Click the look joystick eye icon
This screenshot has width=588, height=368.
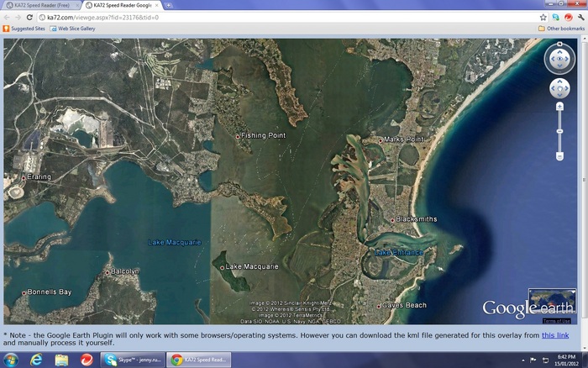point(559,59)
